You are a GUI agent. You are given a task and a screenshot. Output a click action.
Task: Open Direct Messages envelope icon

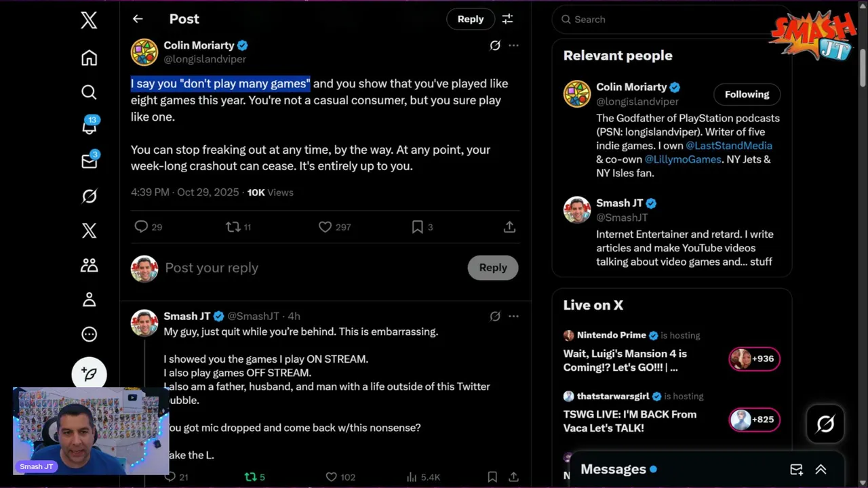[x=89, y=161]
